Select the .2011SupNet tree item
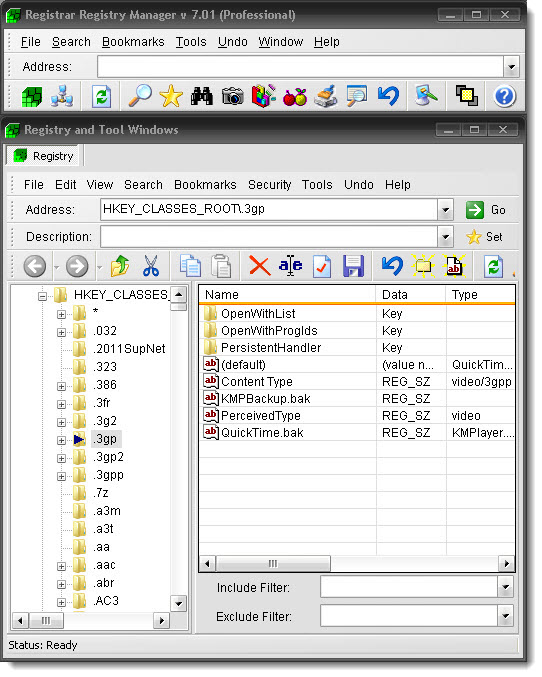This screenshot has width=542, height=677. pos(129,349)
